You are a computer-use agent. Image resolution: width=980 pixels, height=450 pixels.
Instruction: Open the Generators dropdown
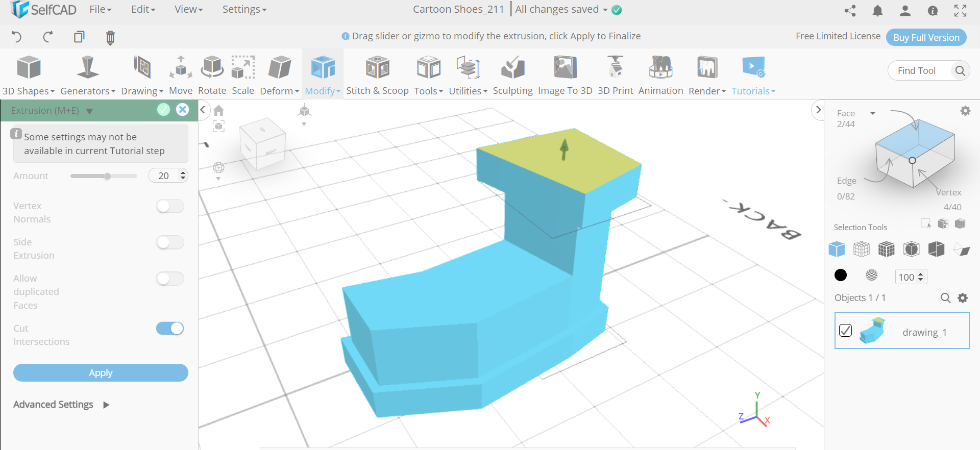88,76
